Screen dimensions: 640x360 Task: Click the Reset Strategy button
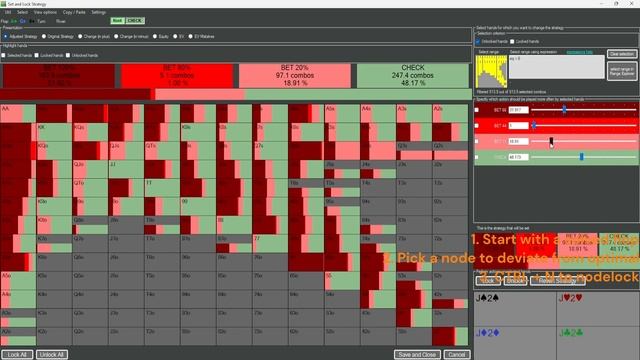pos(557,280)
